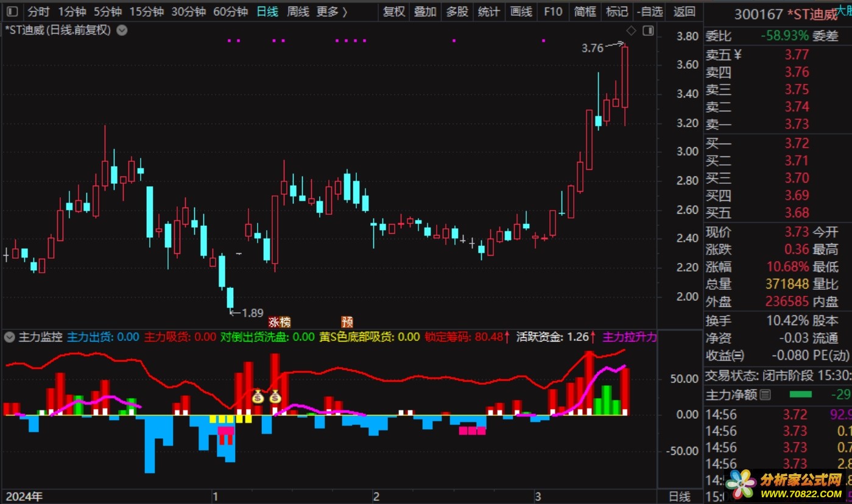This screenshot has height=504, width=852.
Task: Collapse the 主力监控 indicator dropdown arrow
Action: click(10, 337)
